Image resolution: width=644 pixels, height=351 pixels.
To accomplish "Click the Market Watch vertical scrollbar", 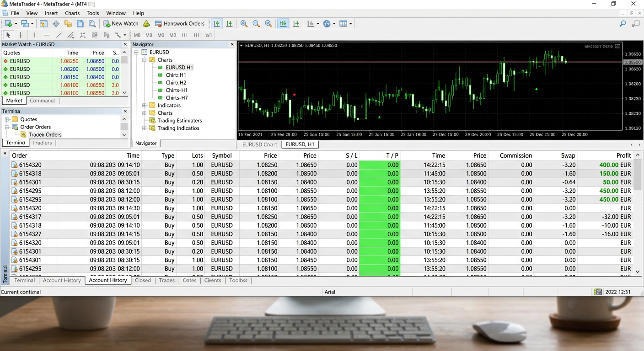I will click(124, 72).
